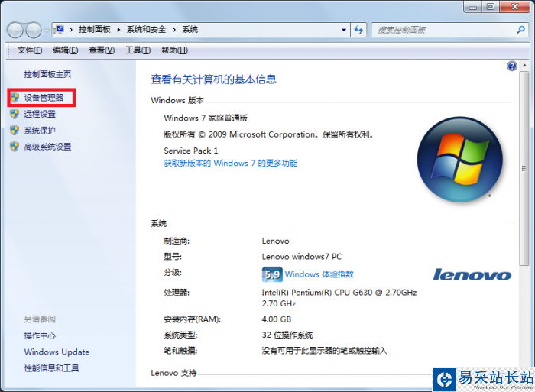Open the address bar history dropdown

(x=344, y=30)
